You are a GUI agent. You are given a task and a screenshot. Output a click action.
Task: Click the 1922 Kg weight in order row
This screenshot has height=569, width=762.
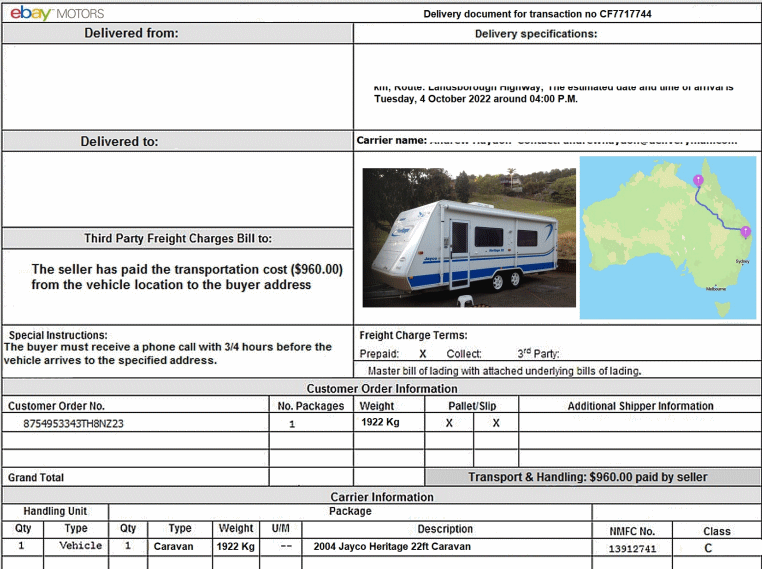[x=381, y=422]
